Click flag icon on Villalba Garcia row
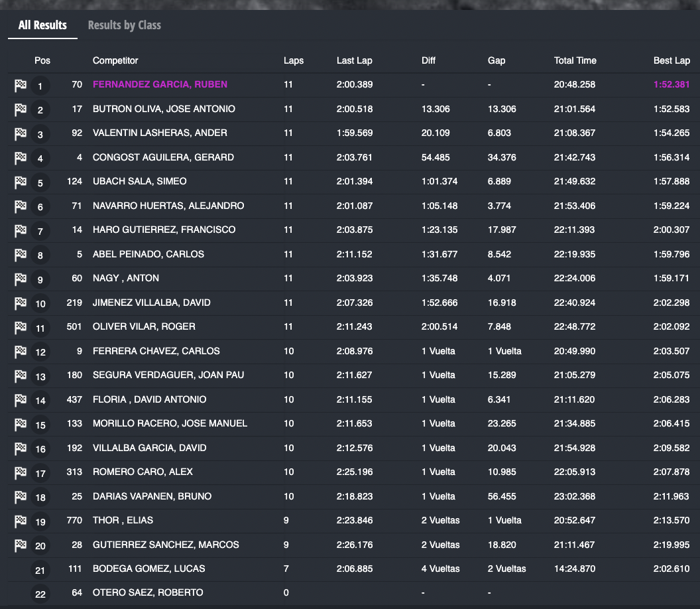700x609 pixels. [21, 448]
